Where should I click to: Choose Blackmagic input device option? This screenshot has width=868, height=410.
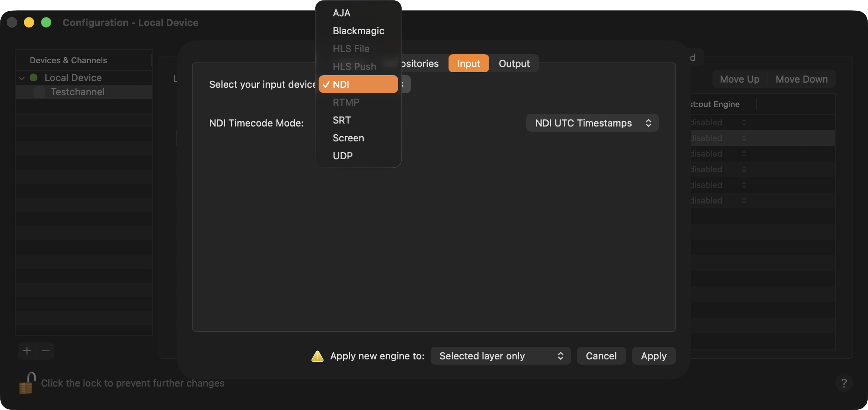click(358, 31)
